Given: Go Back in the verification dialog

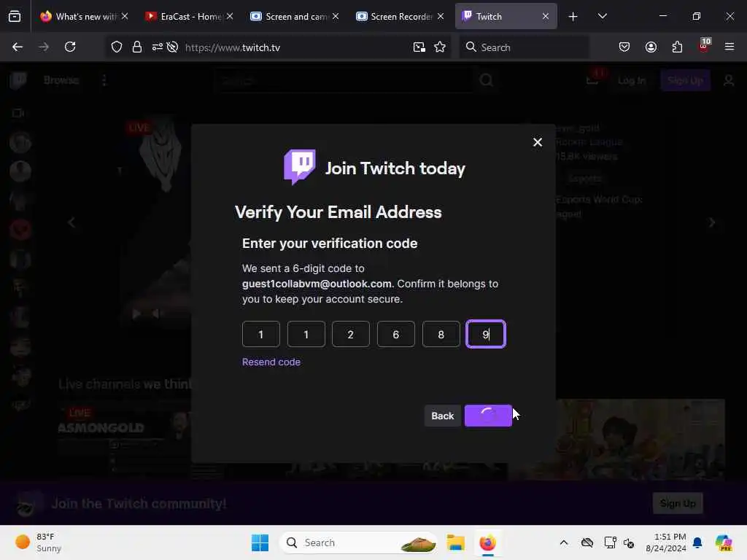Looking at the screenshot, I should tap(443, 416).
